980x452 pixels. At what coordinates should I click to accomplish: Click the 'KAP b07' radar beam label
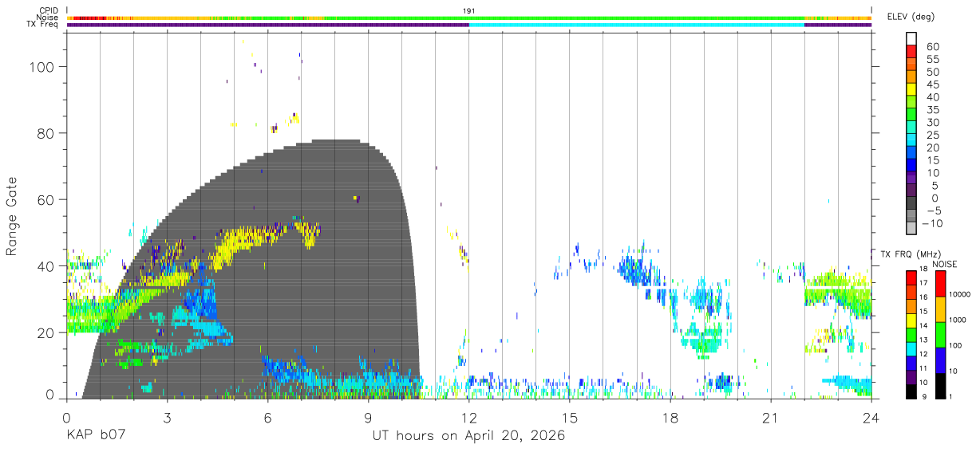(97, 436)
